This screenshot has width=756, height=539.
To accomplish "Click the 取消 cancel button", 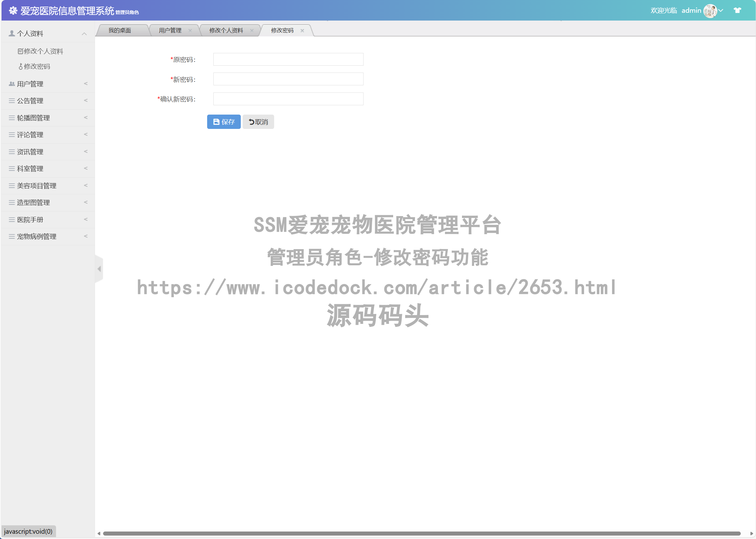I will click(x=258, y=121).
